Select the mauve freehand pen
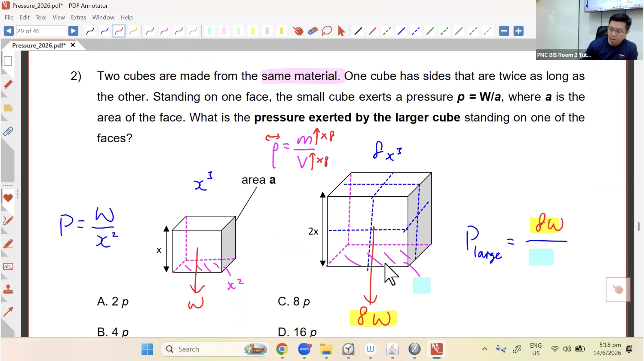The width and height of the screenshot is (644, 361). (x=150, y=31)
